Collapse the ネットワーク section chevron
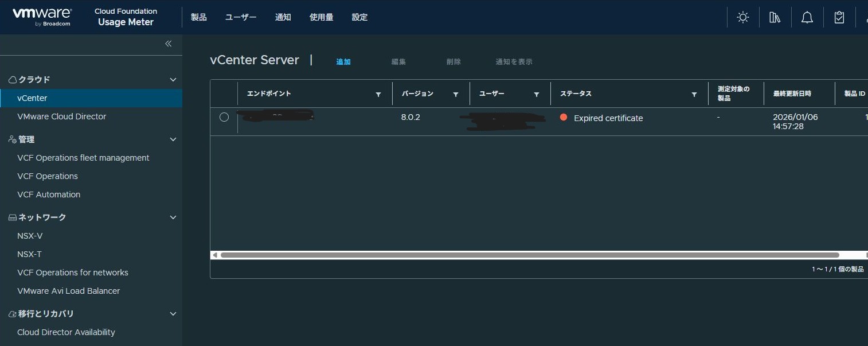Image resolution: width=868 pixels, height=346 pixels. pyautogui.click(x=173, y=217)
